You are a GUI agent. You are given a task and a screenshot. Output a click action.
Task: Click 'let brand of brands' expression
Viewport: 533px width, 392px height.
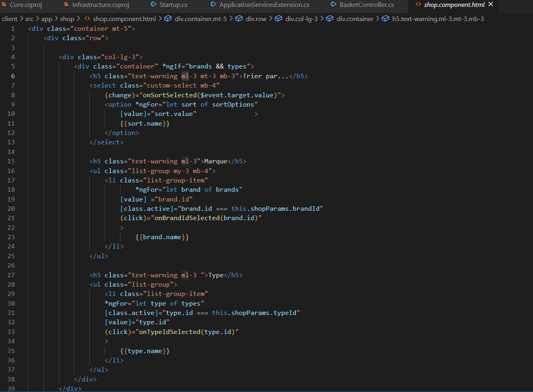(x=202, y=190)
